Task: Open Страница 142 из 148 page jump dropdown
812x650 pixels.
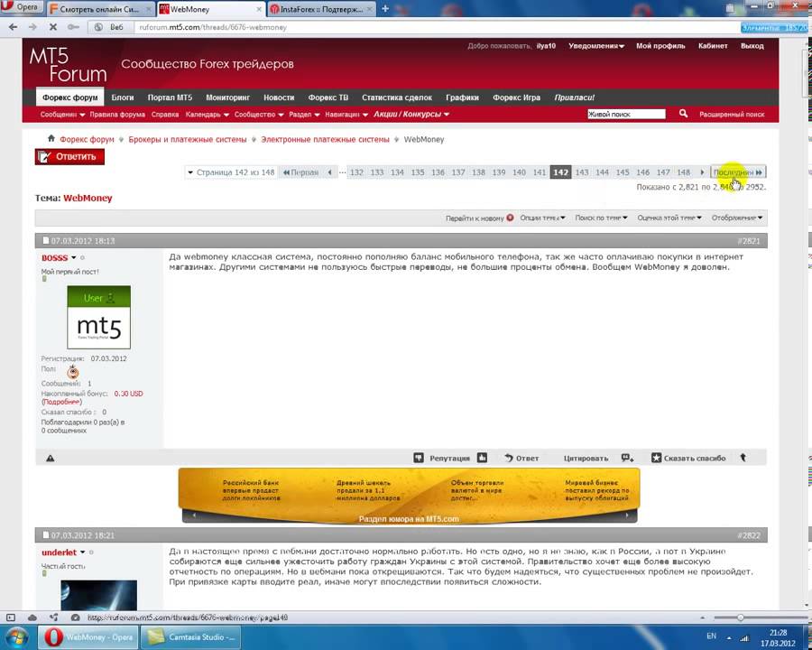Action: [x=231, y=172]
